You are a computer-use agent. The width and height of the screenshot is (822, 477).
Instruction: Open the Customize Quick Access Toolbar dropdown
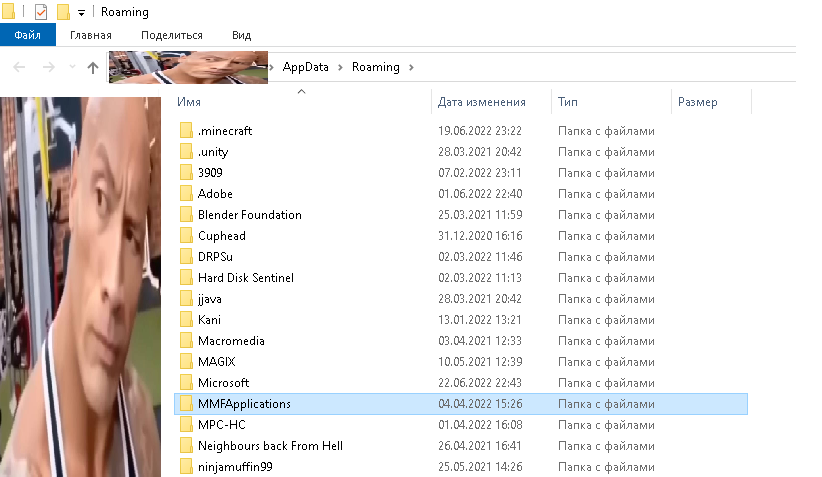[x=81, y=13]
